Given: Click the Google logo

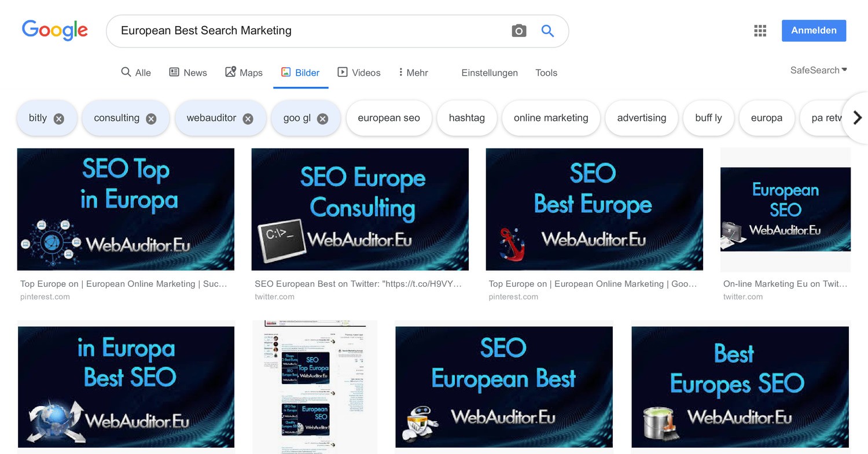Looking at the screenshot, I should coord(55,30).
